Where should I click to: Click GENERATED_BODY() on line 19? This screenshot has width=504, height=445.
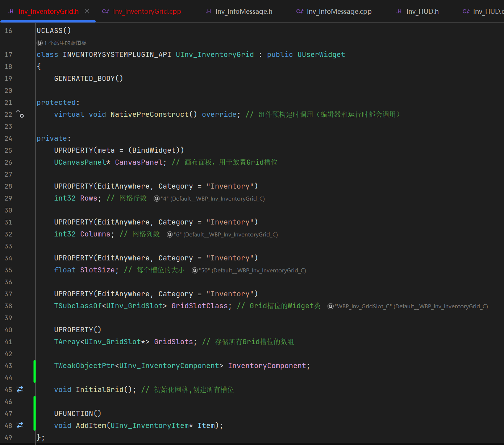(89, 79)
